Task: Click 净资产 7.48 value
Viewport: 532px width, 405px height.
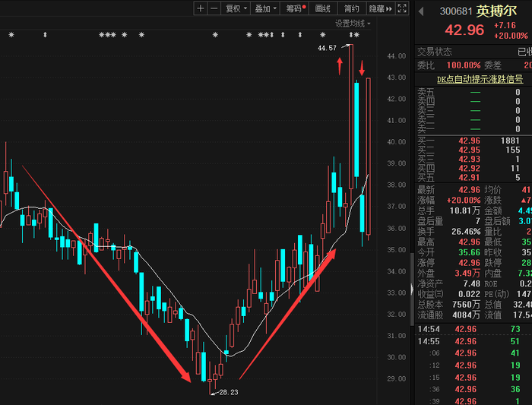Action: point(472,283)
